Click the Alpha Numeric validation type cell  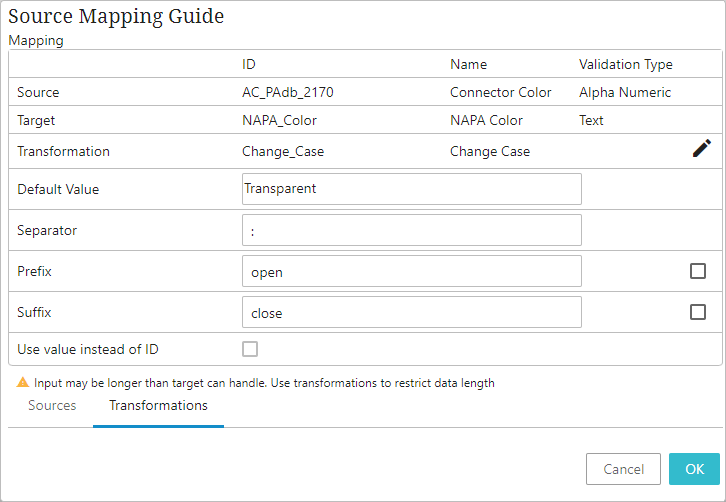pos(625,92)
